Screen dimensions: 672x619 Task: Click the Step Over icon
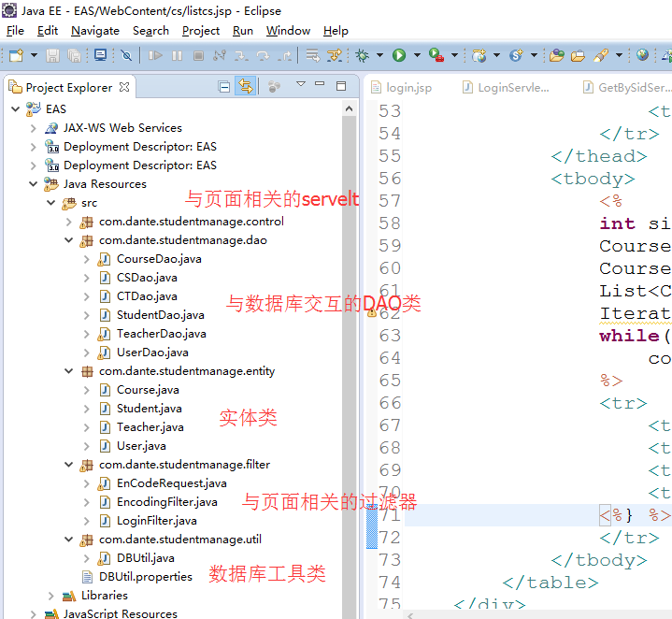pyautogui.click(x=263, y=55)
